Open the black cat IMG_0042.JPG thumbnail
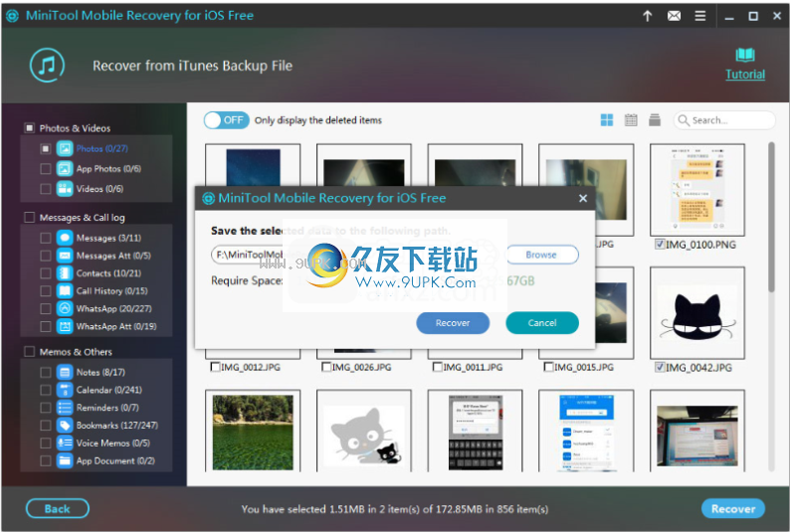This screenshot has height=532, width=790. pos(697,312)
